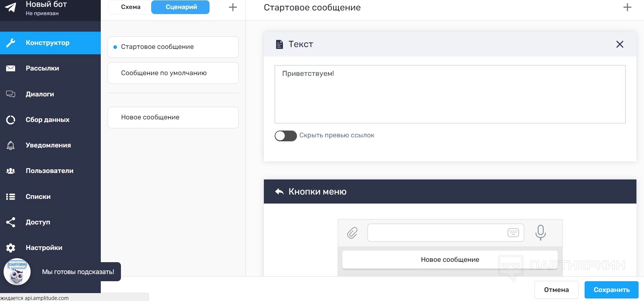Click the Отмена button
The height and width of the screenshot is (301, 644).
click(556, 290)
